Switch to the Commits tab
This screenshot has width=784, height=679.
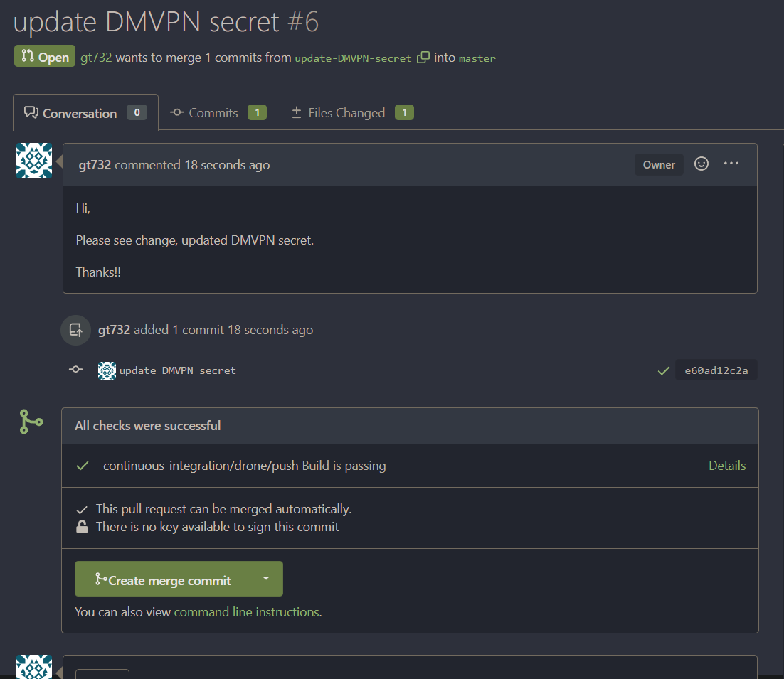coord(218,113)
